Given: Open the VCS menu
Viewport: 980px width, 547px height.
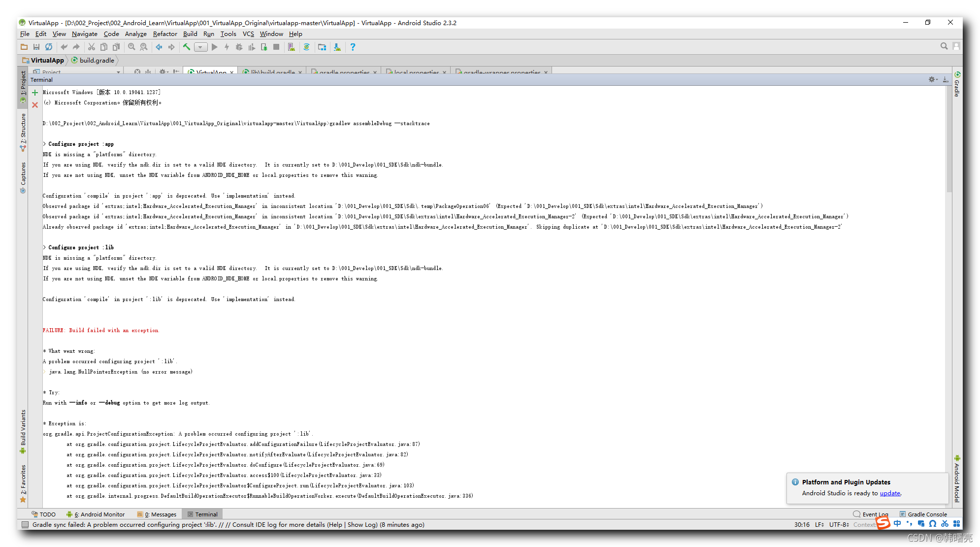Looking at the screenshot, I should pyautogui.click(x=248, y=34).
